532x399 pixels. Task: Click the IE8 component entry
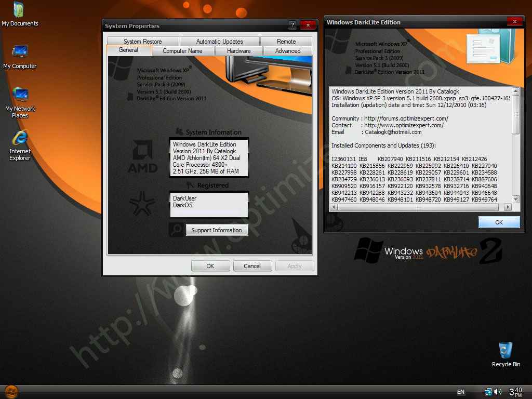point(363,159)
